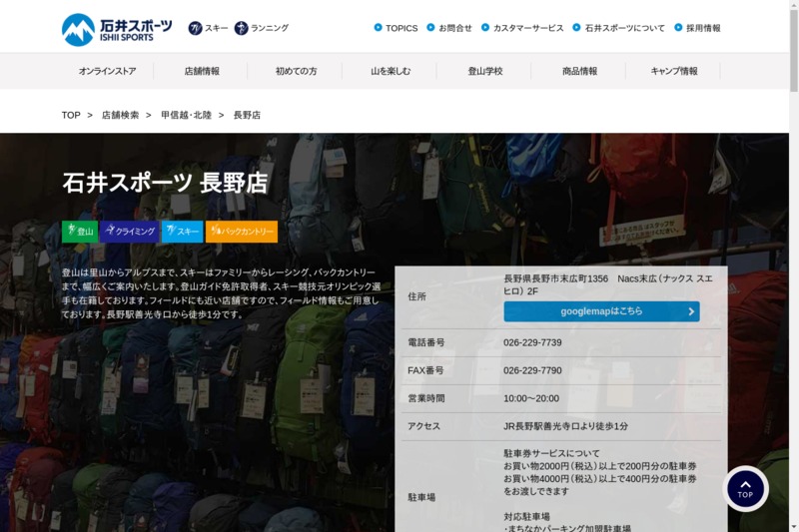
Task: Click the green 登山 category tag
Action: [80, 232]
